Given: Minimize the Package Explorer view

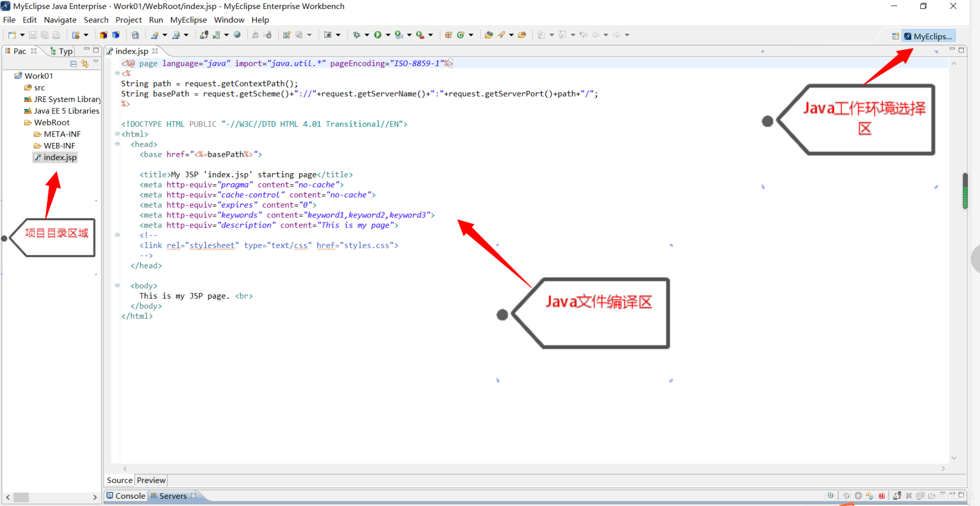Looking at the screenshot, I should pyautogui.click(x=87, y=50).
